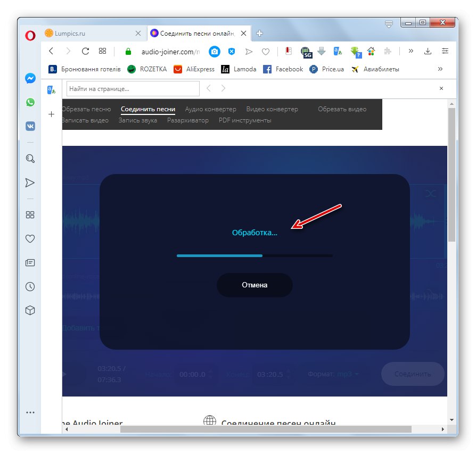Close the find-on-page bar
Image resolution: width=476 pixels, height=454 pixels.
[441, 88]
